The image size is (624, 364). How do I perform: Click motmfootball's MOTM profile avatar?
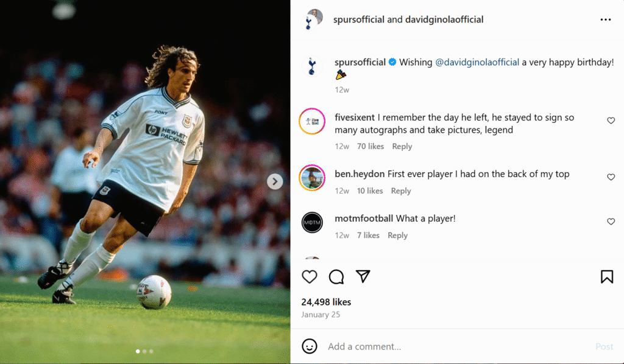[312, 223]
